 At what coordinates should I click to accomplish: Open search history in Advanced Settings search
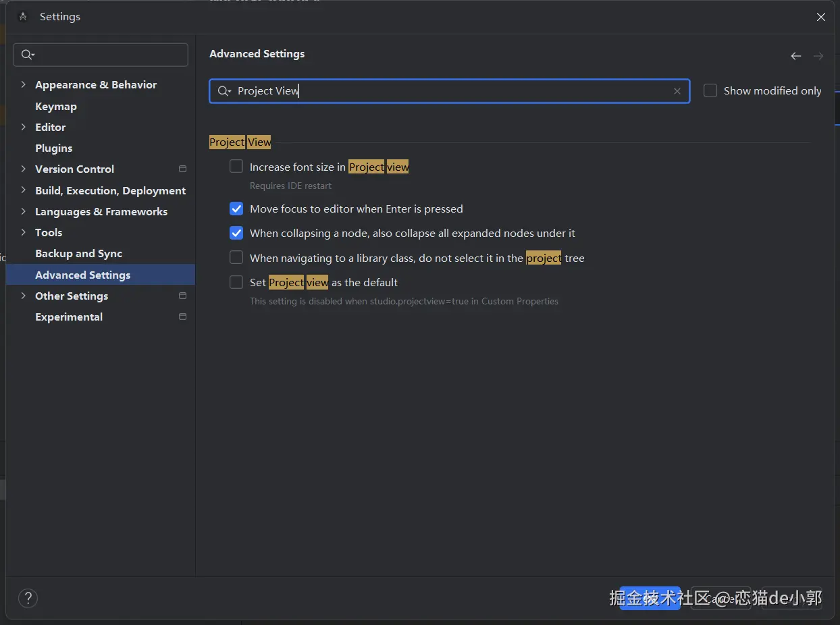click(x=224, y=91)
